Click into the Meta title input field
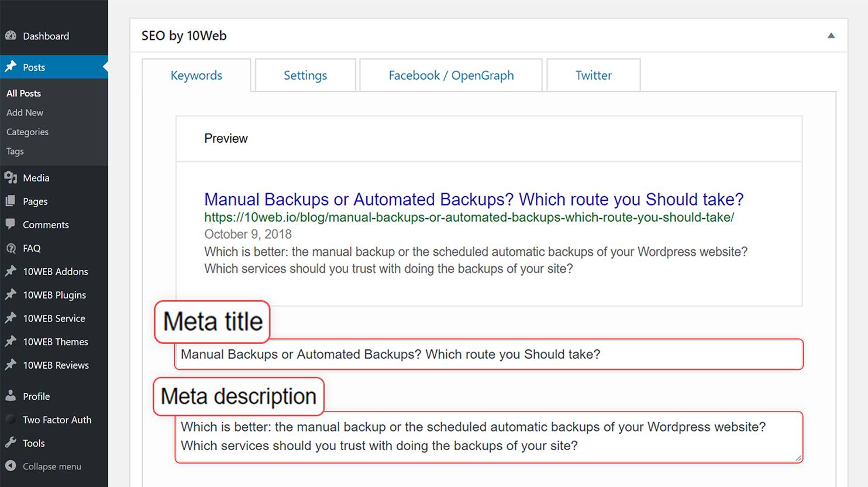Image resolution: width=868 pixels, height=487 pixels. (x=489, y=354)
